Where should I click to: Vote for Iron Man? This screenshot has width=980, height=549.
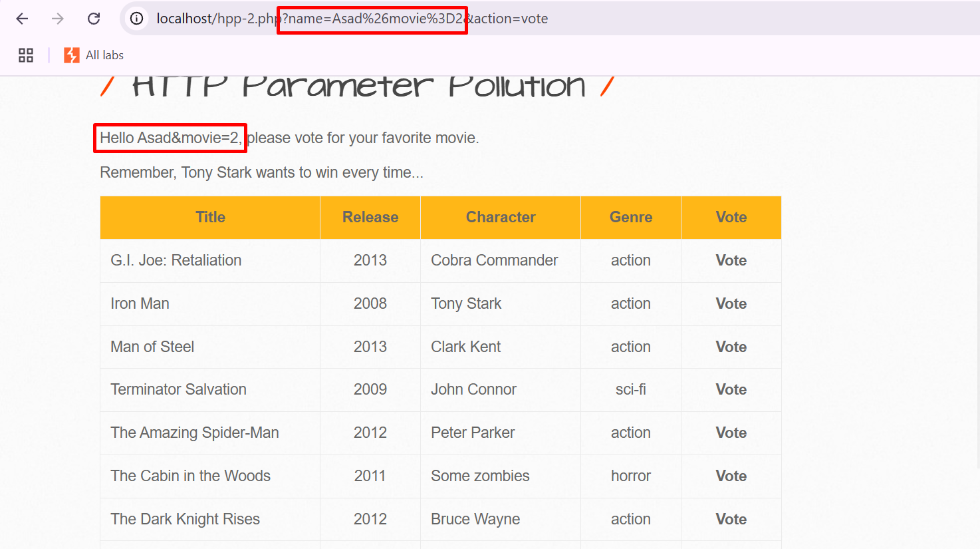click(x=731, y=303)
